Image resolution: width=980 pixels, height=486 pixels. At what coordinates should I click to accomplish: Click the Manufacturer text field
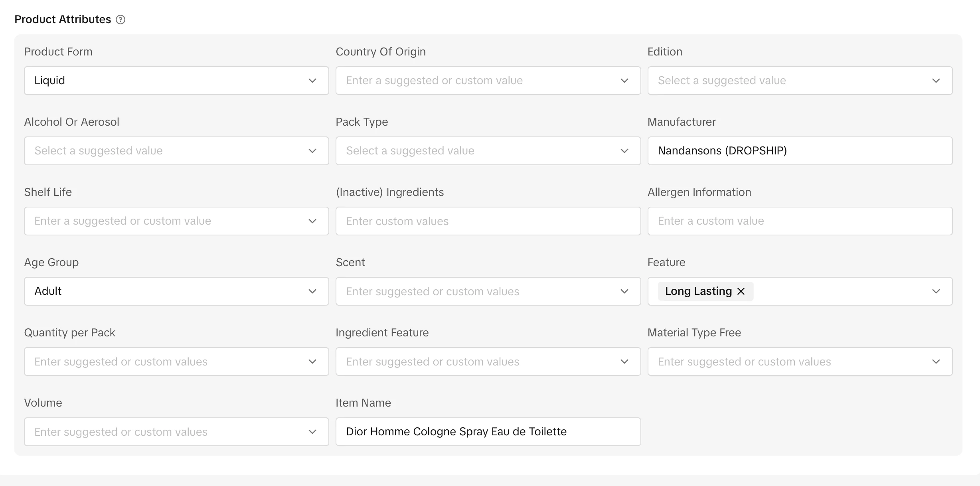[800, 151]
